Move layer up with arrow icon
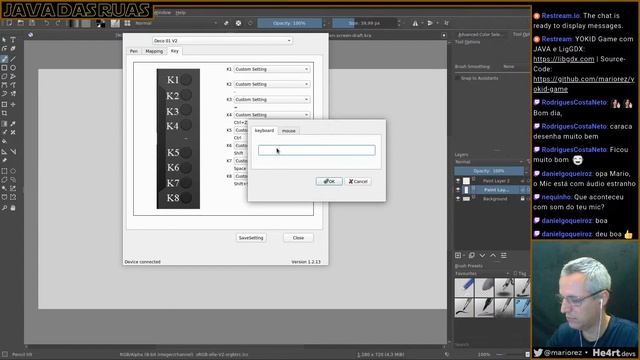The width and height of the screenshot is (640, 360). (x=493, y=255)
